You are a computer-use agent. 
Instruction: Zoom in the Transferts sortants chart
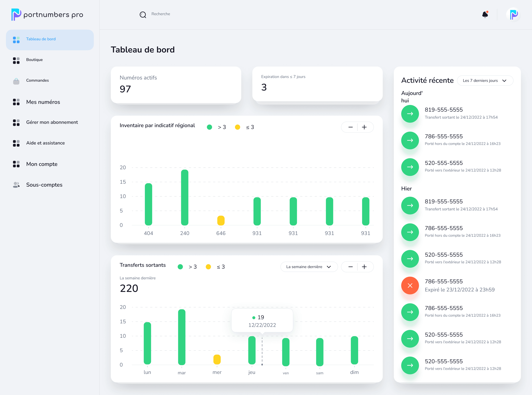tap(364, 267)
